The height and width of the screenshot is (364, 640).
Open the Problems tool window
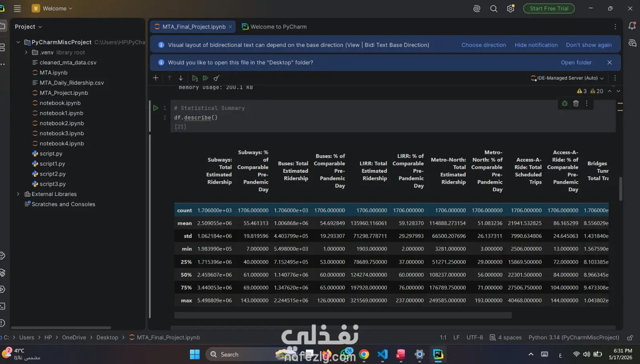(x=2, y=323)
